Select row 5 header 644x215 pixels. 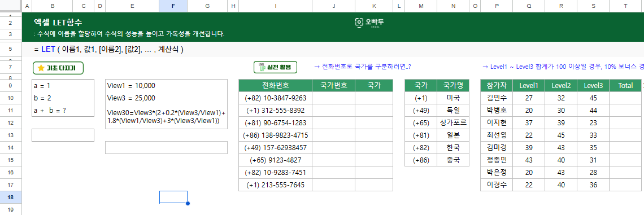coord(11,49)
